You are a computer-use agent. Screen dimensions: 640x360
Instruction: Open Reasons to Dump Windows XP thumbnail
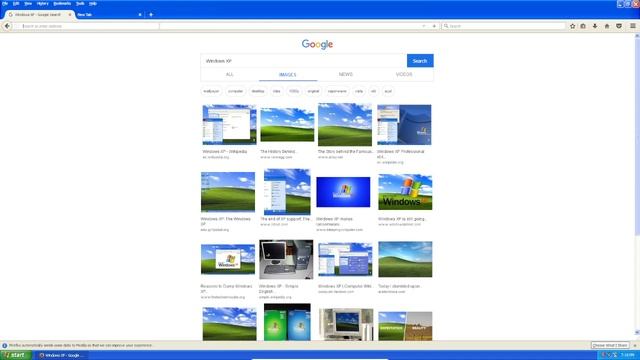[228, 259]
